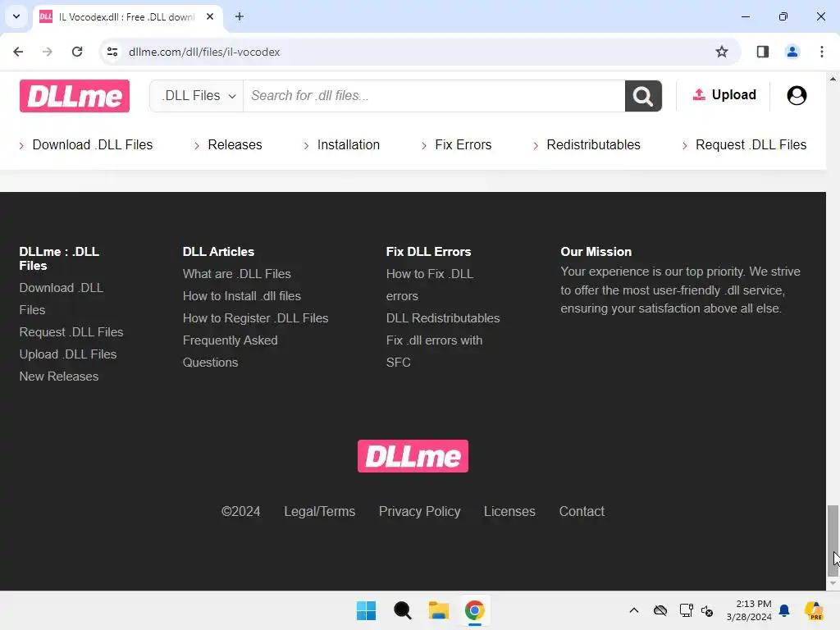The height and width of the screenshot is (630, 840).
Task: Go back with the browser back arrow
Action: pos(18,52)
